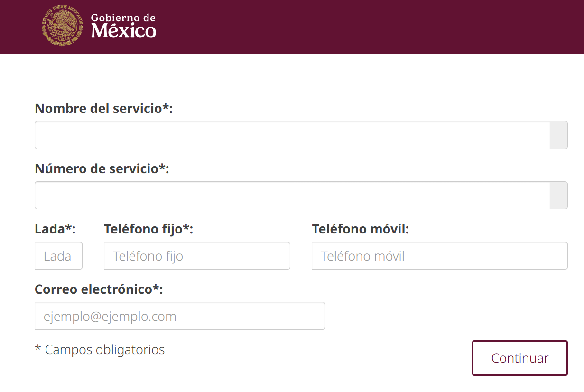Viewport: 584px width, 392px height.
Task: Click the grey addon beside Nombre del servicio
Action: (558, 135)
